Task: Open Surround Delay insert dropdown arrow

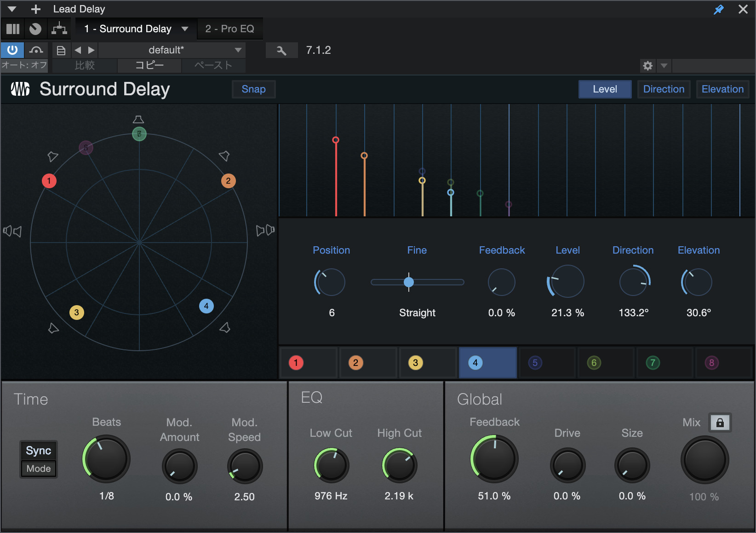Action: (185, 29)
